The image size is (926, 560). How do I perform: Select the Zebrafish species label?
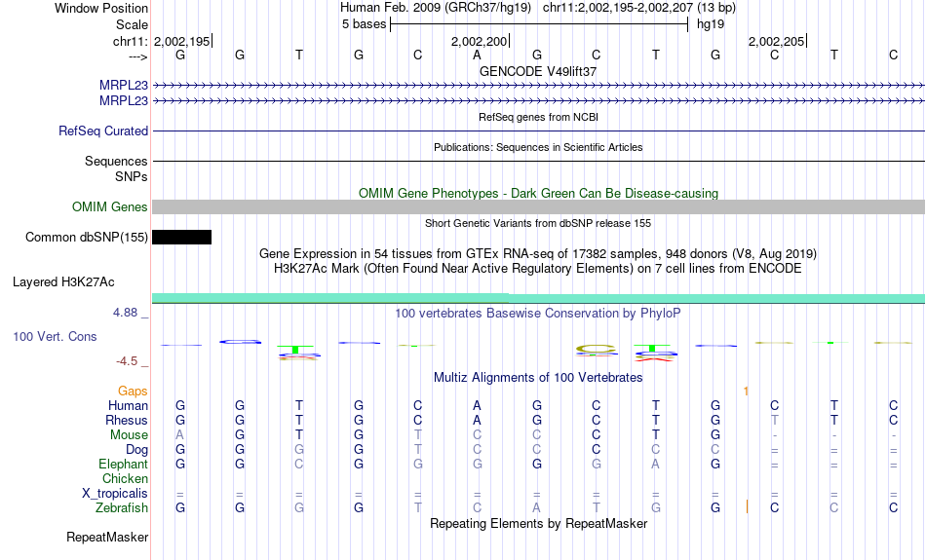122,508
